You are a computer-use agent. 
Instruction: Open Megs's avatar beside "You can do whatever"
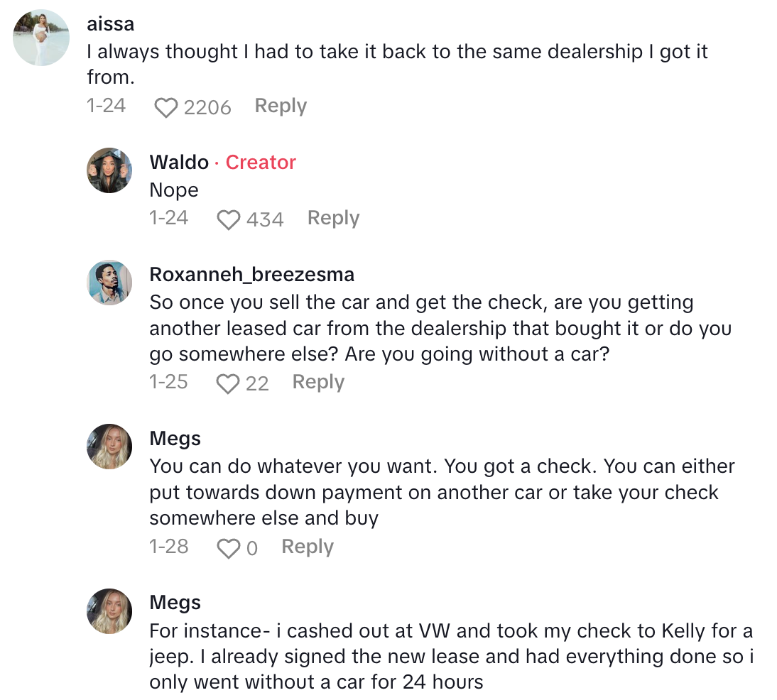tap(109, 447)
